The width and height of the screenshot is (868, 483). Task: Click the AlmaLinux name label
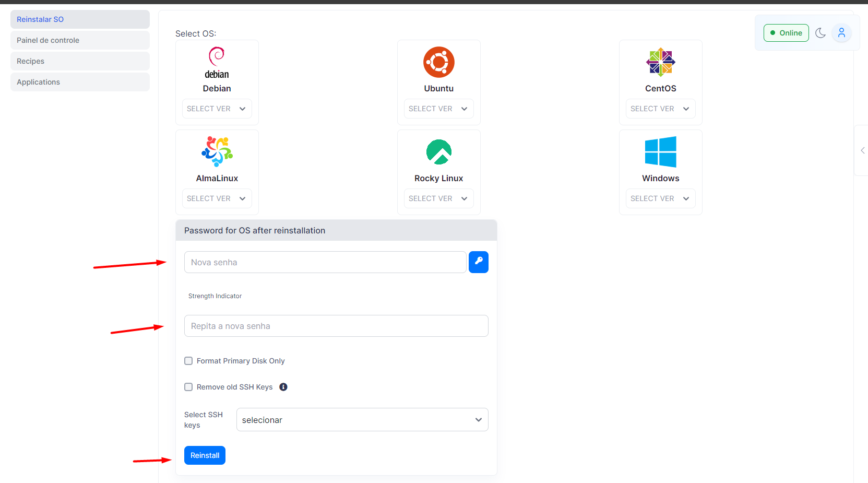point(217,178)
